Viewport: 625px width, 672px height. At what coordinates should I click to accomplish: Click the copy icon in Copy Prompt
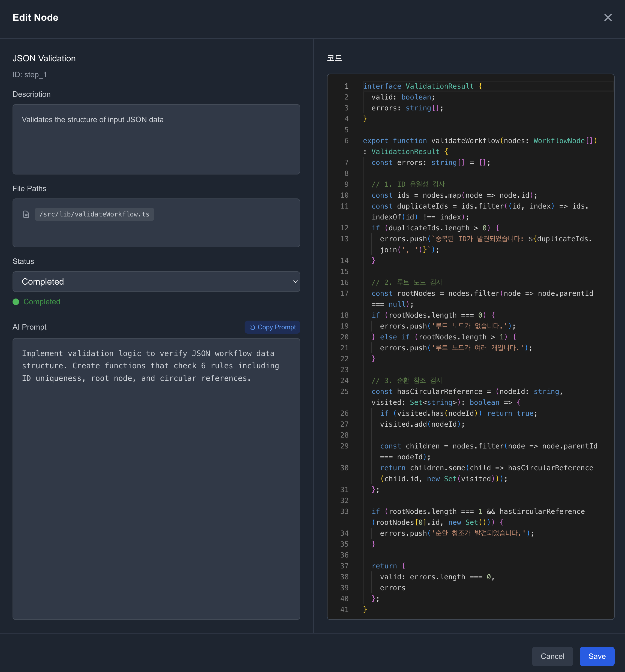[x=252, y=327]
